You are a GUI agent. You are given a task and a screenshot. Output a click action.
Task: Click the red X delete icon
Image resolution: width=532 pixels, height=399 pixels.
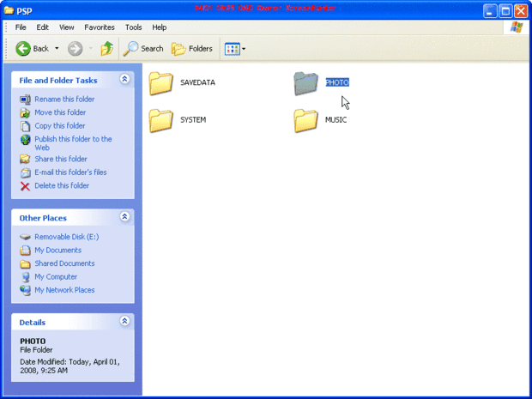click(x=25, y=186)
